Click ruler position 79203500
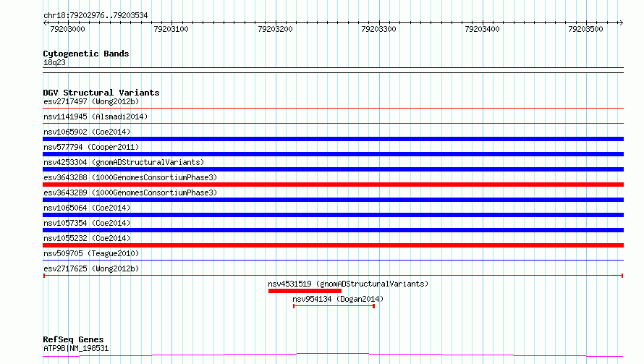Image resolution: width=644 pixels, height=364 pixels. click(x=585, y=29)
